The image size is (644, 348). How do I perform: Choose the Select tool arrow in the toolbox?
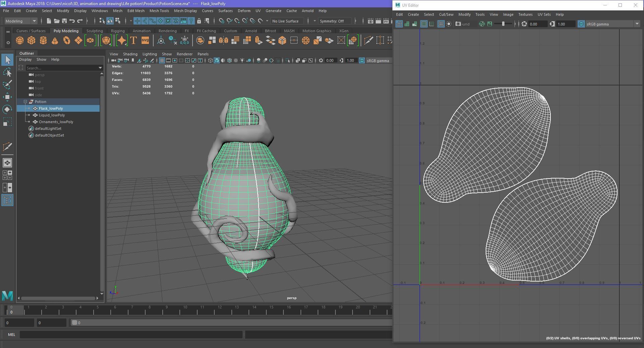click(x=7, y=60)
